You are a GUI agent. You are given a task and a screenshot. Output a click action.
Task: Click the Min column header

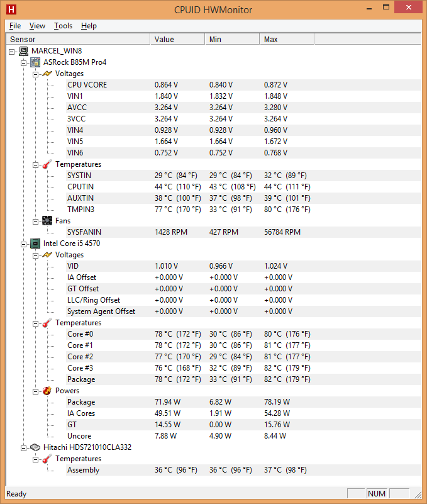click(x=232, y=39)
